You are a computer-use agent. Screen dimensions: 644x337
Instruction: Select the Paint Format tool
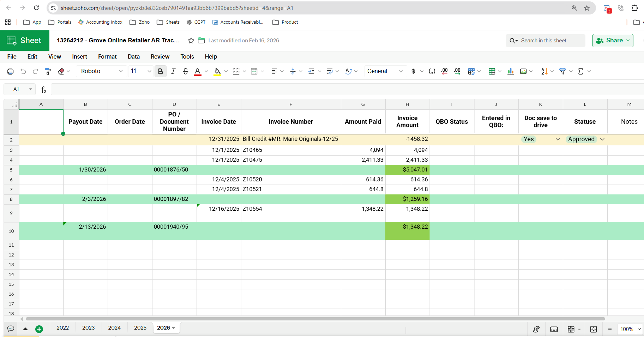click(x=48, y=71)
